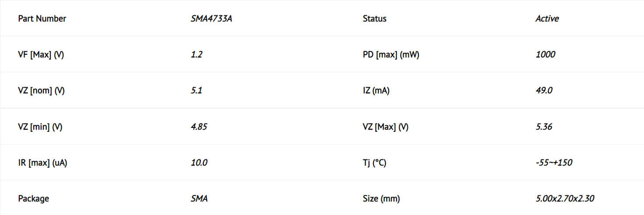Select the Active status value
The height and width of the screenshot is (215, 644).
(x=547, y=18)
